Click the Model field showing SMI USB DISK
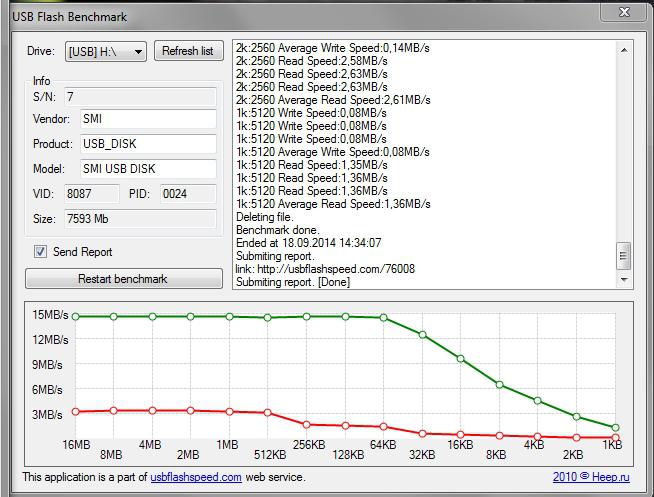The height and width of the screenshot is (497, 654). tap(148, 169)
